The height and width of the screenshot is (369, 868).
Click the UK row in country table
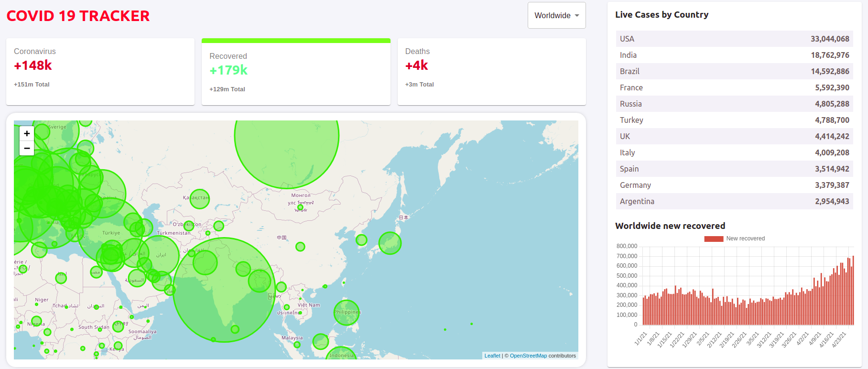(x=735, y=136)
